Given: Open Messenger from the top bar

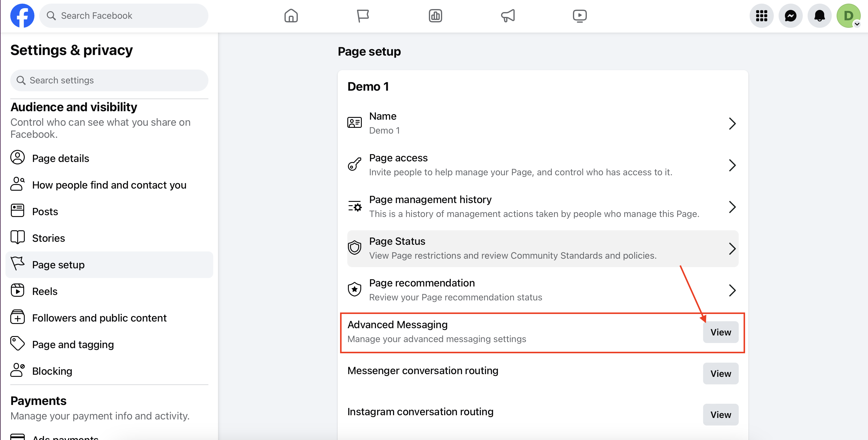Looking at the screenshot, I should pos(790,16).
